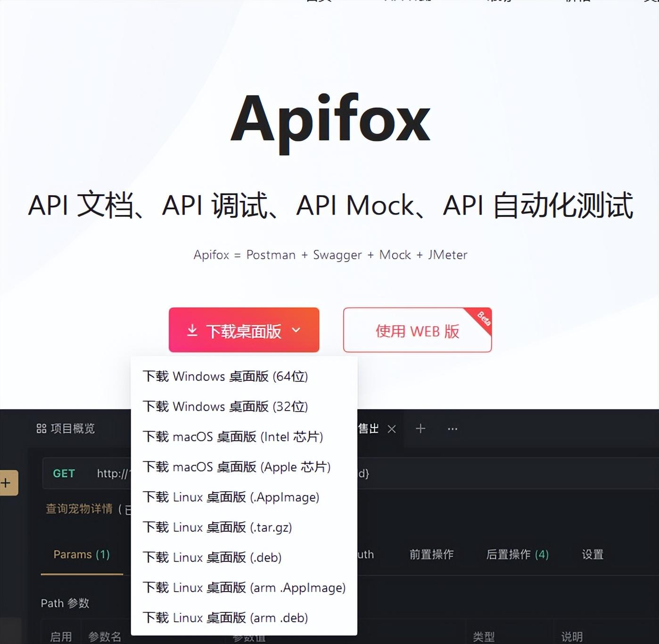The height and width of the screenshot is (644, 659).
Task: Switch to the 前置操作 tab
Action: tap(431, 554)
